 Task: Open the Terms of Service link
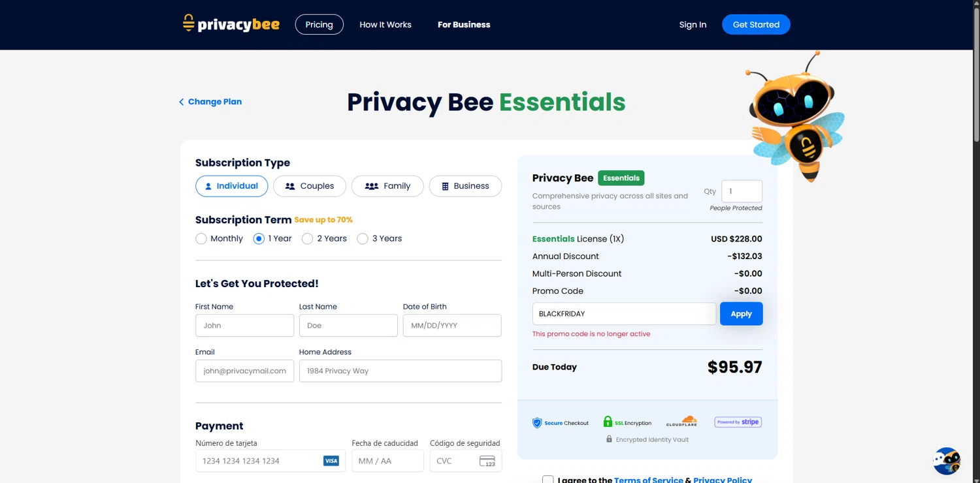pos(649,480)
